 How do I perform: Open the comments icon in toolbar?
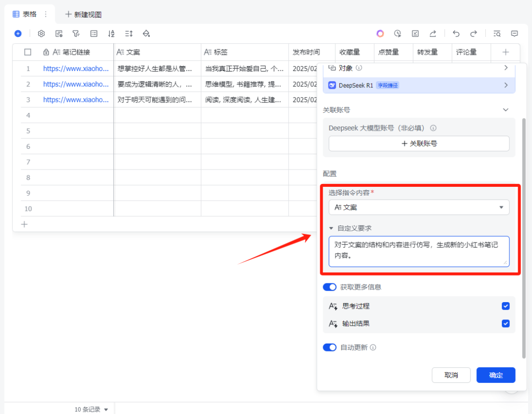coord(514,34)
